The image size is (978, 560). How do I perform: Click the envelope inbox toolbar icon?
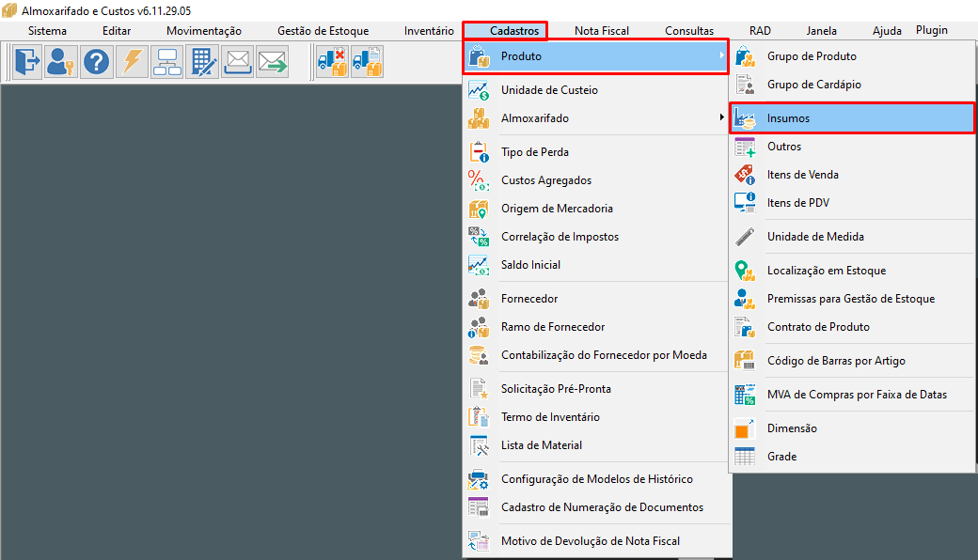(238, 62)
